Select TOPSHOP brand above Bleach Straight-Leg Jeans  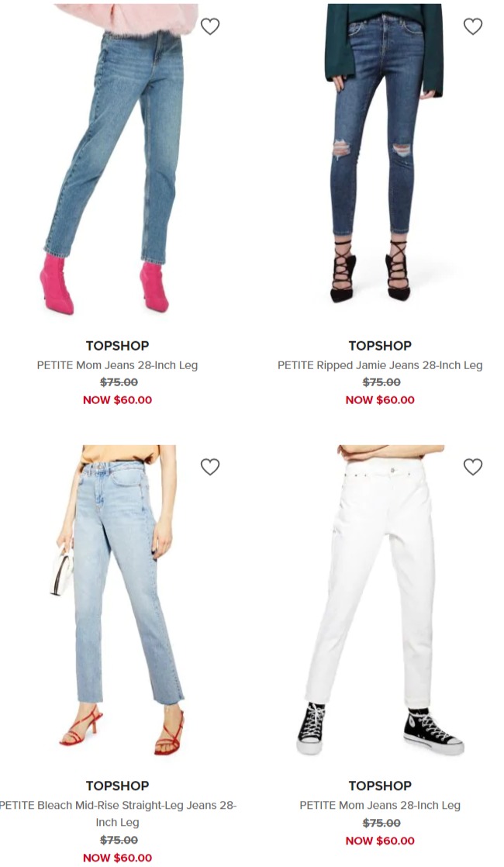point(117,786)
